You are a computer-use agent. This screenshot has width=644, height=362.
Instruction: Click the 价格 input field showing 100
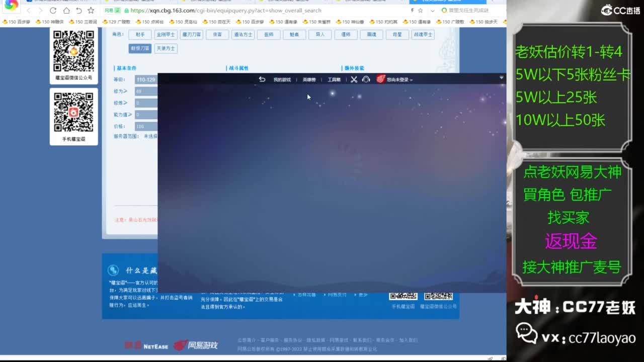point(146,126)
